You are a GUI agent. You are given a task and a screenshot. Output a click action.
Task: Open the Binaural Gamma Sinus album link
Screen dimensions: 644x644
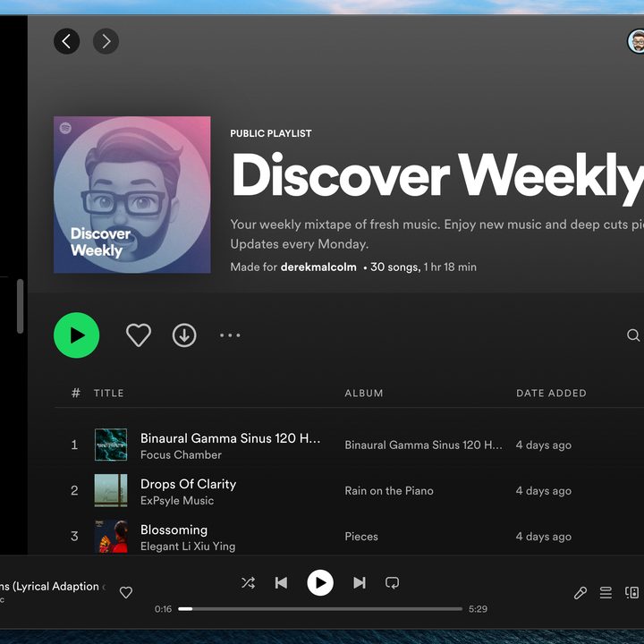pyautogui.click(x=423, y=445)
